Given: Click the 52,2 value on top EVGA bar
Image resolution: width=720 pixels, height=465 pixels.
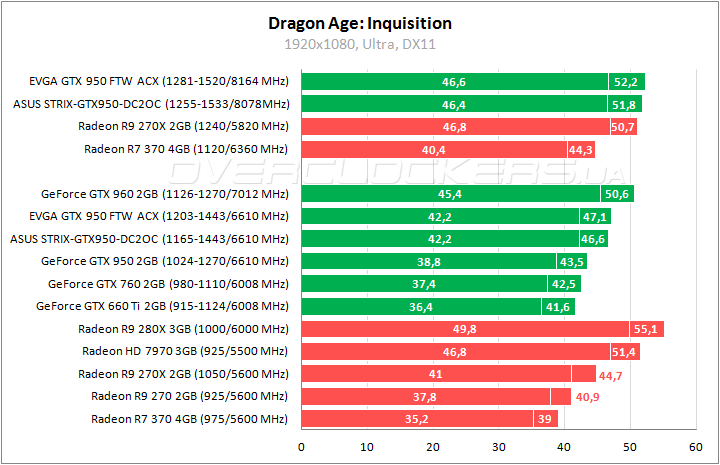Looking at the screenshot, I should 627,82.
